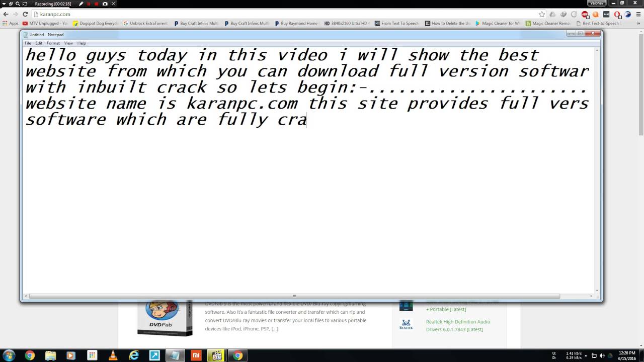Open the Realtek High Definition Audio Drivers link

tap(458, 325)
